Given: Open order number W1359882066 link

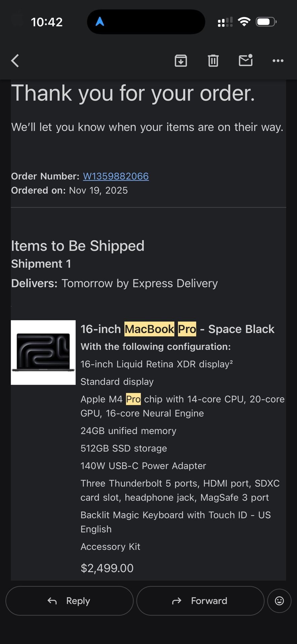Looking at the screenshot, I should pyautogui.click(x=116, y=176).
